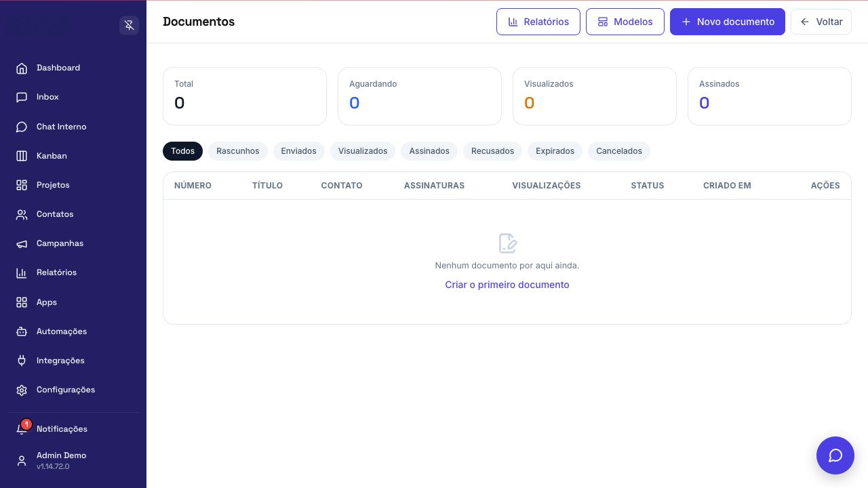This screenshot has width=868, height=488.
Task: Open Relatórios from the top header
Action: pyautogui.click(x=538, y=22)
